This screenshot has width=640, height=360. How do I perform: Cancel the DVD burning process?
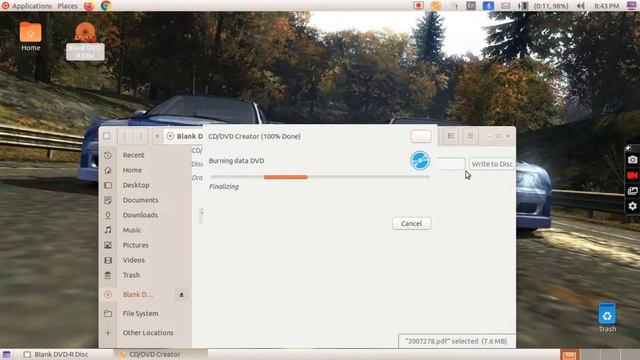pos(411,223)
